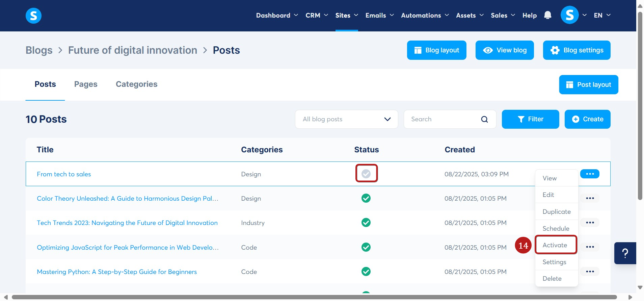Choose View in the context menu
This screenshot has width=644, height=301.
557,178
